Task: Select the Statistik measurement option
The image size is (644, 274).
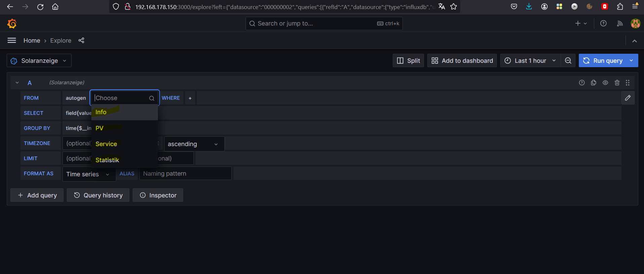Action: [x=108, y=160]
